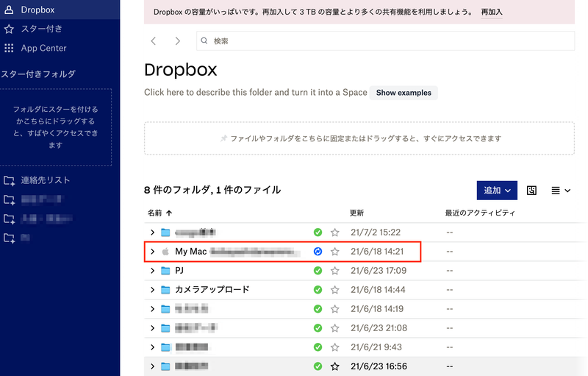Expand the folder dated 21/6/23 21:08
The image size is (588, 376).
152,328
